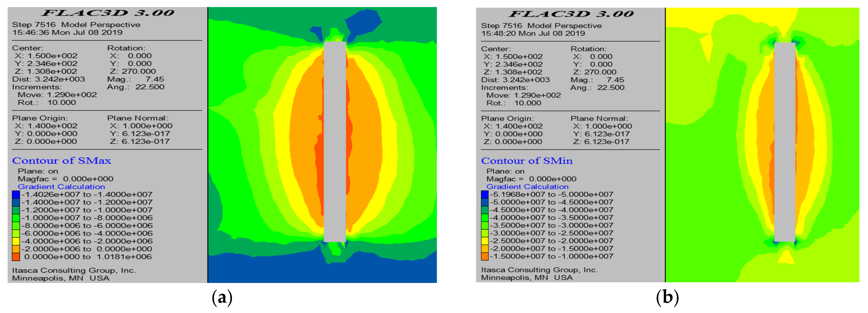Click the '15:48:20 Mon Jul 08 2019' timestamp
Viewport: 868px width, 313px height.
click(533, 33)
